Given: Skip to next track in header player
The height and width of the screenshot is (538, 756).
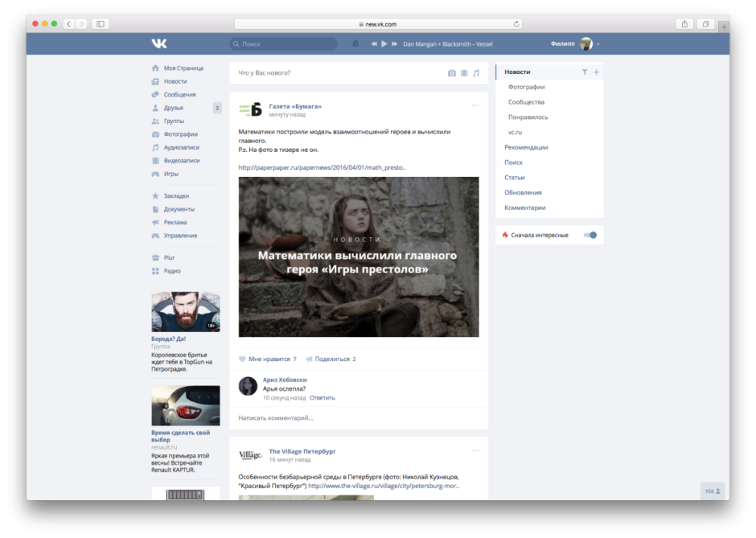Looking at the screenshot, I should click(x=394, y=43).
